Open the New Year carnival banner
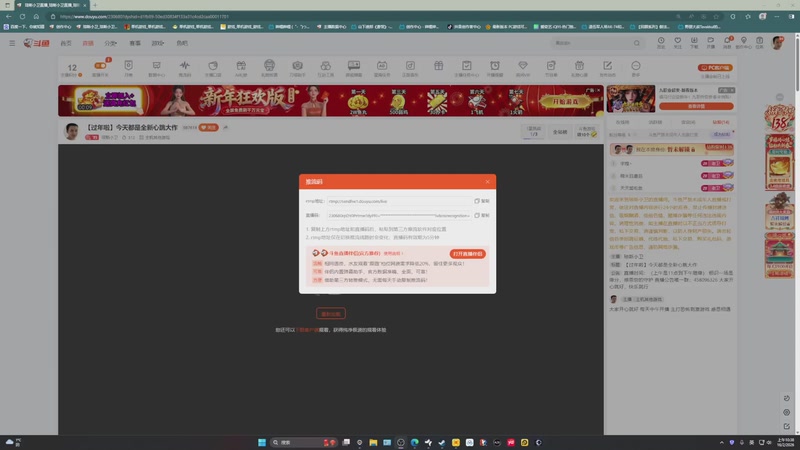This screenshot has height=450, width=800. point(331,101)
